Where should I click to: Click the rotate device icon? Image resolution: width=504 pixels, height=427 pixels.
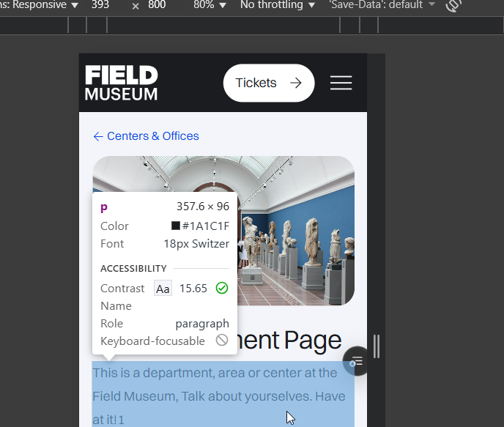tap(454, 5)
